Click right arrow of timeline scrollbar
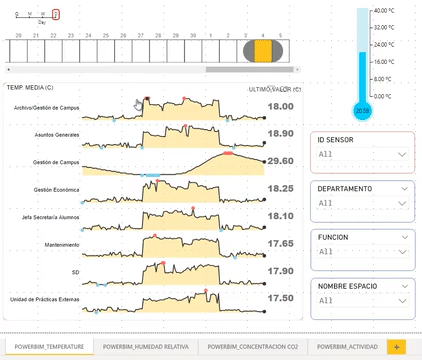 (x=297, y=70)
